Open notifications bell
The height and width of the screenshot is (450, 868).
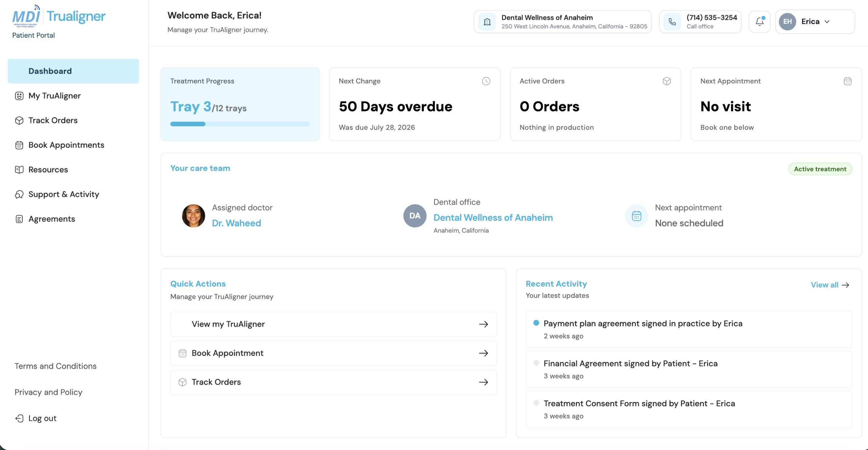759,21
